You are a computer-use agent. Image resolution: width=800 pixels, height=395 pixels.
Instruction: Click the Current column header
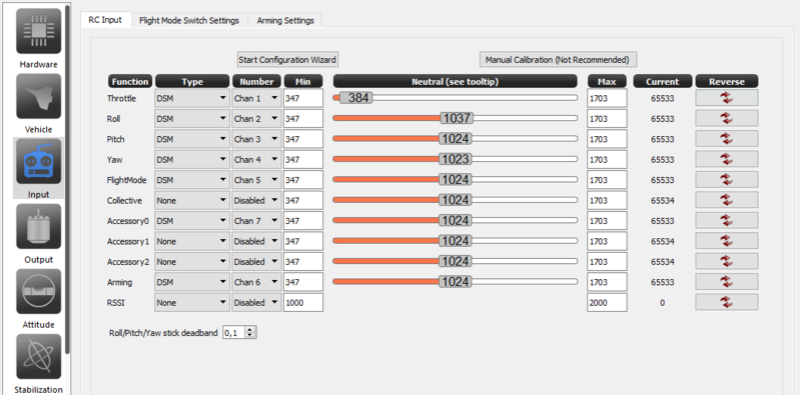pyautogui.click(x=662, y=81)
